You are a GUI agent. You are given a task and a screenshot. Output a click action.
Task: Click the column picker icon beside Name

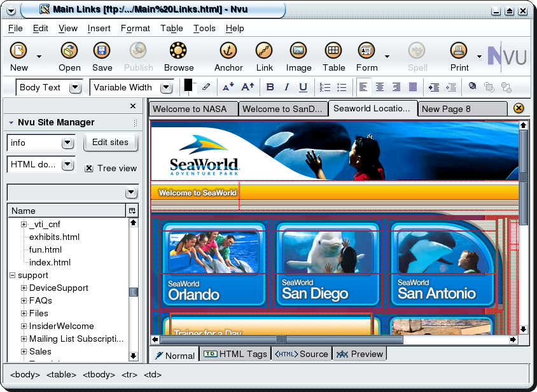[132, 211]
